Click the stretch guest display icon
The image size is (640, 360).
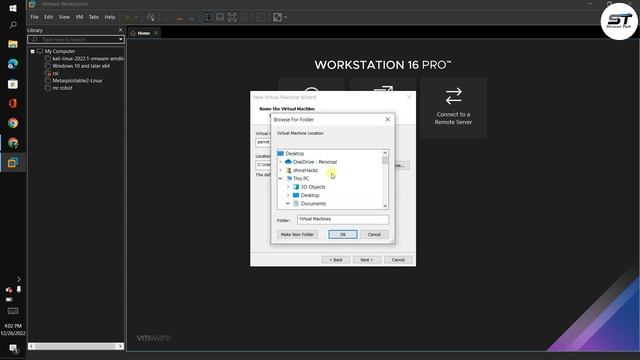(x=278, y=17)
